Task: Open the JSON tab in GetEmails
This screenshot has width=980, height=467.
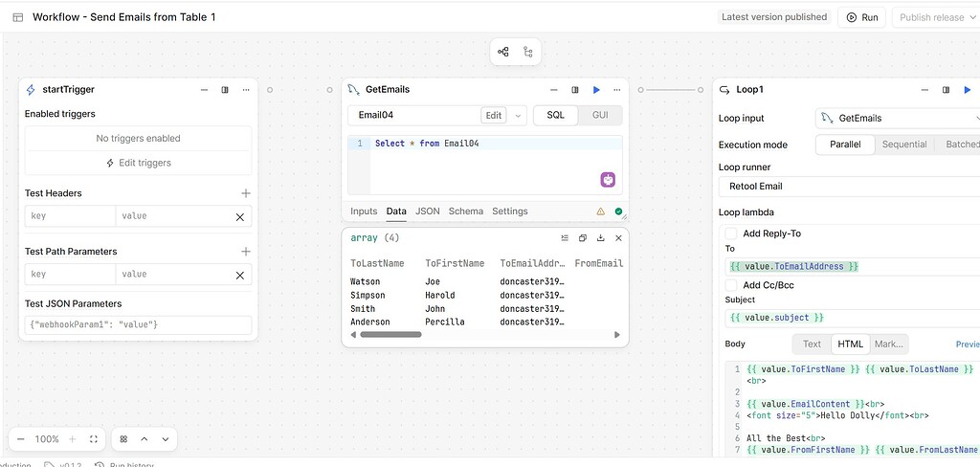Action: 428,211
